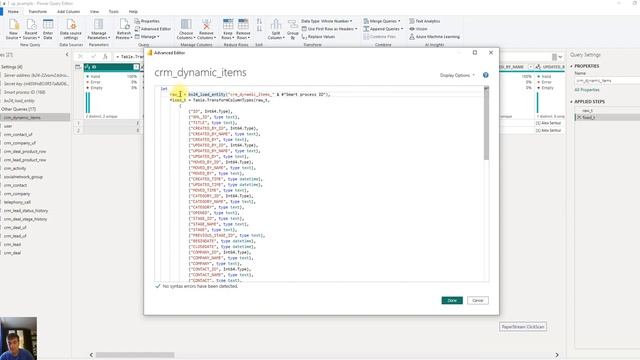This screenshot has width=640, height=360.
Task: Open Data source settings
Action: tap(71, 29)
